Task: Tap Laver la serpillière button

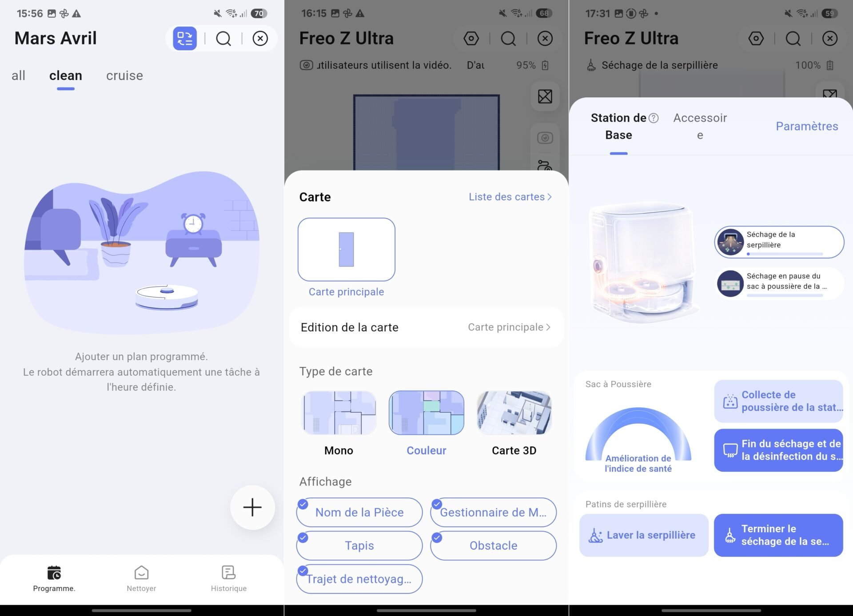Action: tap(644, 535)
